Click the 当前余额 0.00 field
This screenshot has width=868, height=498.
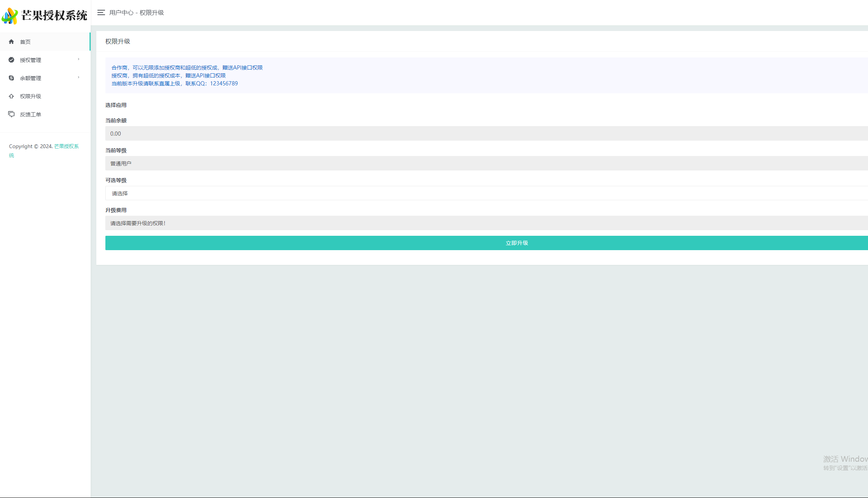tap(486, 133)
